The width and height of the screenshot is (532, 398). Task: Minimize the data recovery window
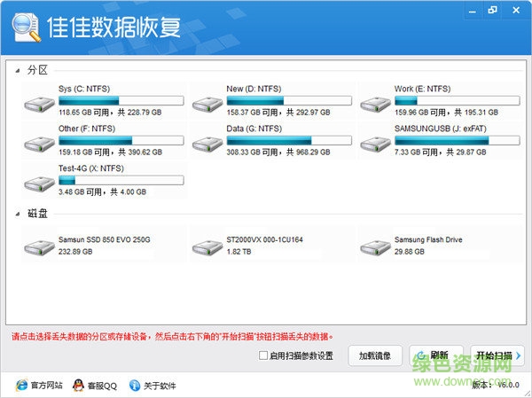[x=473, y=11]
